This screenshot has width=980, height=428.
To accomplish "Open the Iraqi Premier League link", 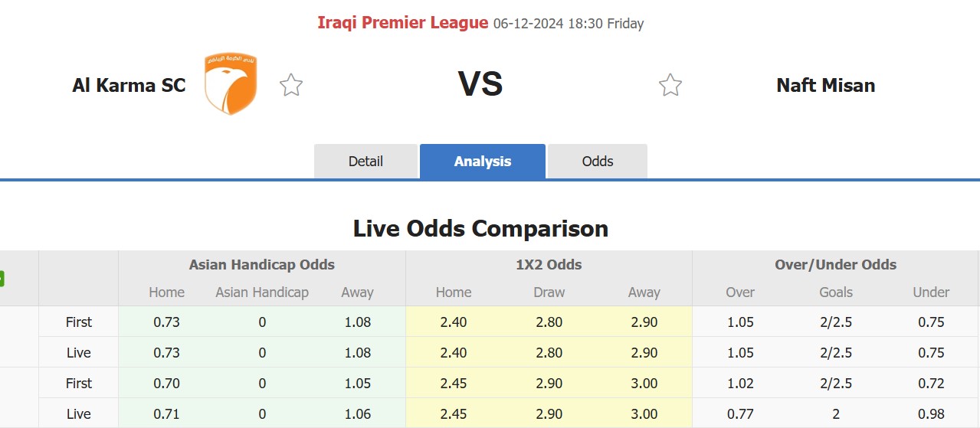I will [403, 23].
